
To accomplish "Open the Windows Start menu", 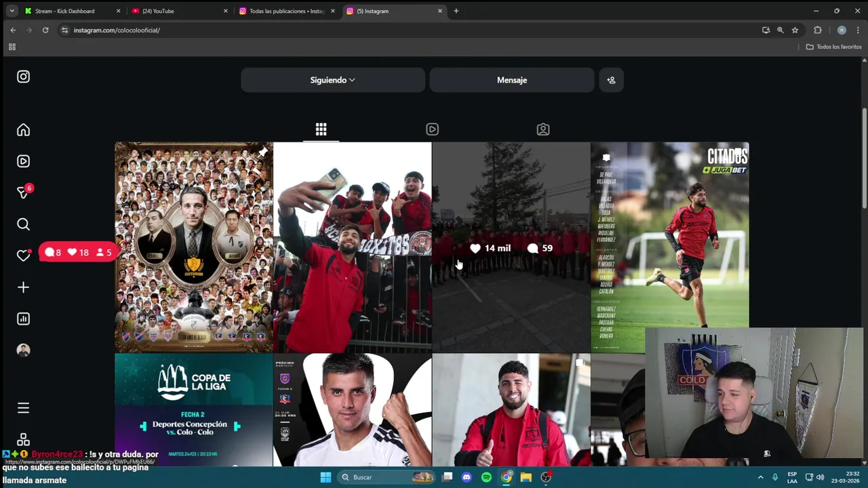I will click(325, 477).
